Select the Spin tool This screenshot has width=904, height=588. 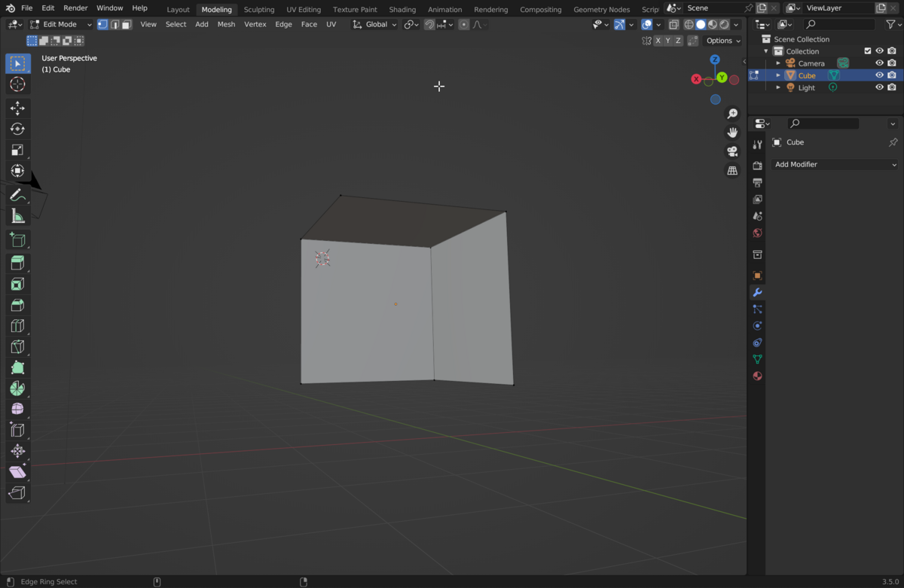click(17, 388)
